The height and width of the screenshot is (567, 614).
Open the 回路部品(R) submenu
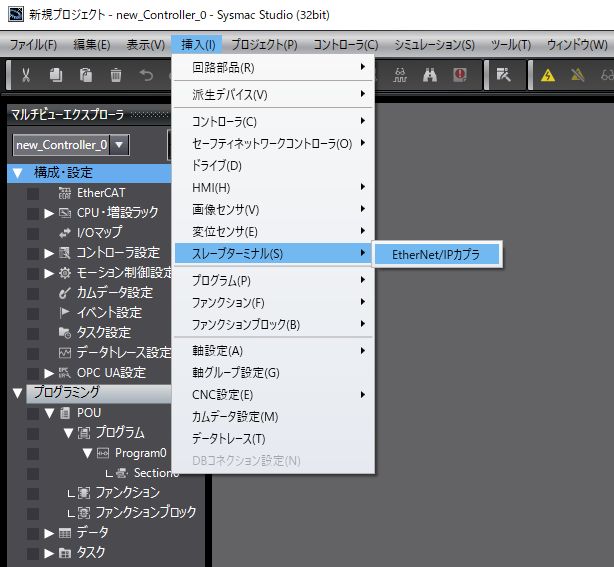(273, 67)
